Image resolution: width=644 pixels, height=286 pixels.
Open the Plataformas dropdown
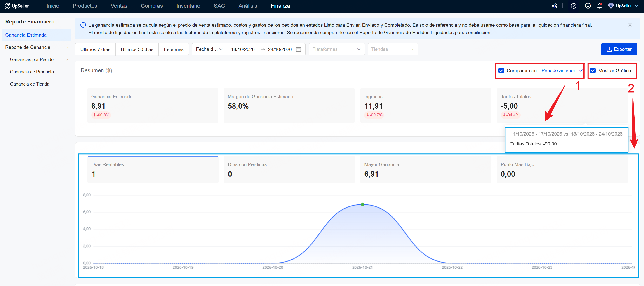point(336,49)
